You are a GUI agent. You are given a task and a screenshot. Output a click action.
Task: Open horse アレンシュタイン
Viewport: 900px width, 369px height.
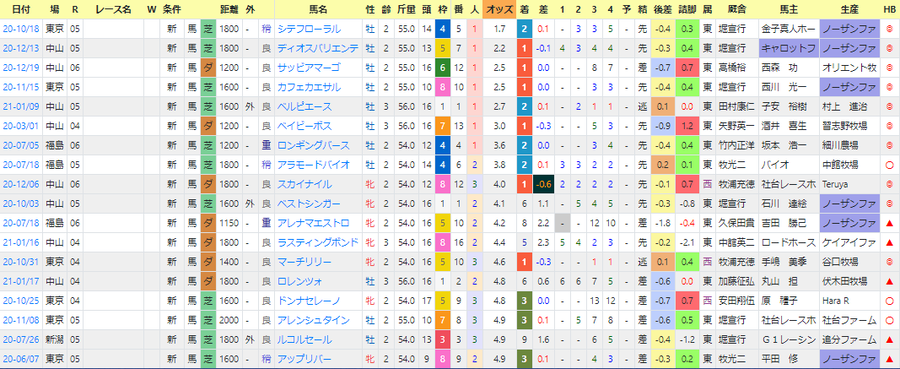coord(313,320)
